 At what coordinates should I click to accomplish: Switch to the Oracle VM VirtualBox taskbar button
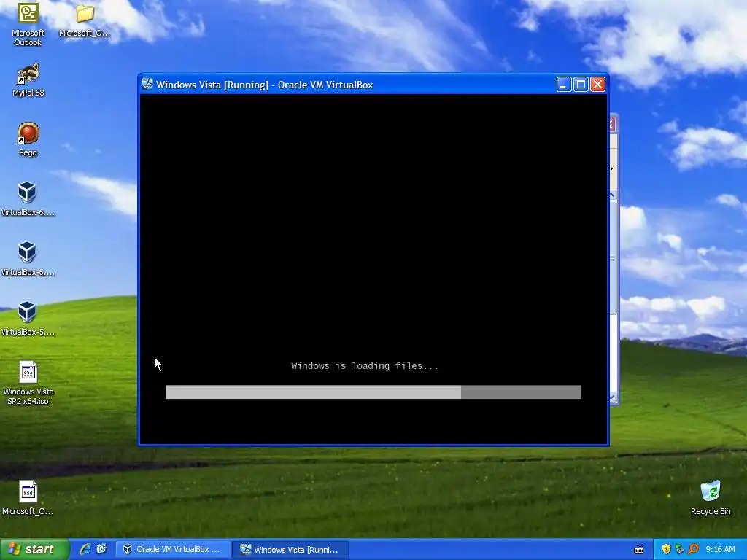(x=174, y=549)
